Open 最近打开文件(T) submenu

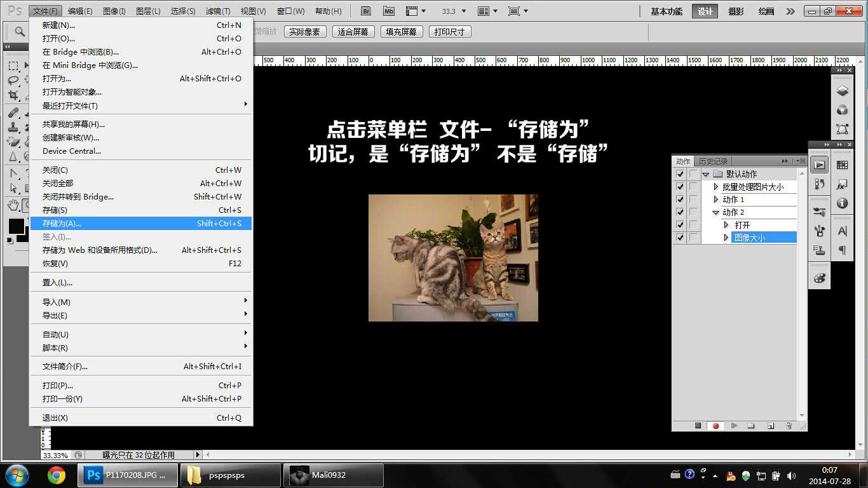pos(141,105)
